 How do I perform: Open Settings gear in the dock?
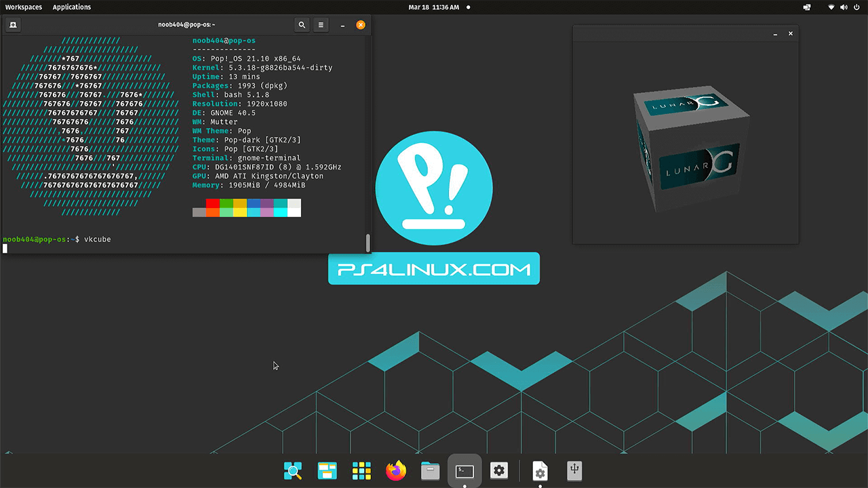point(499,470)
